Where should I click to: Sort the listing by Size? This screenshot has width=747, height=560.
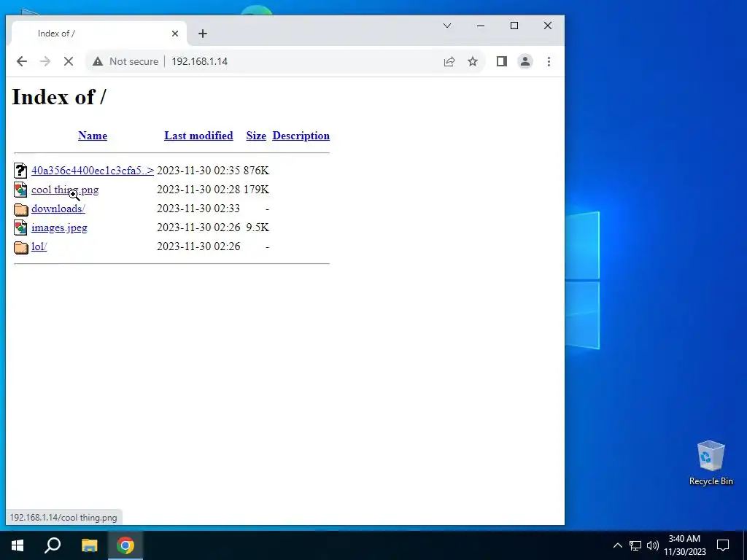pyautogui.click(x=256, y=136)
